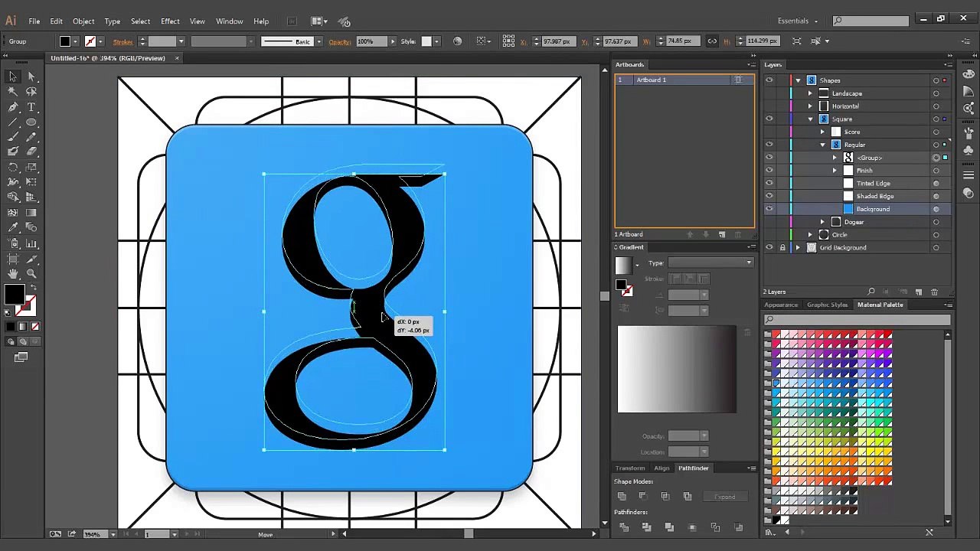
Task: Expand the Landscape sublayer
Action: [x=810, y=93]
